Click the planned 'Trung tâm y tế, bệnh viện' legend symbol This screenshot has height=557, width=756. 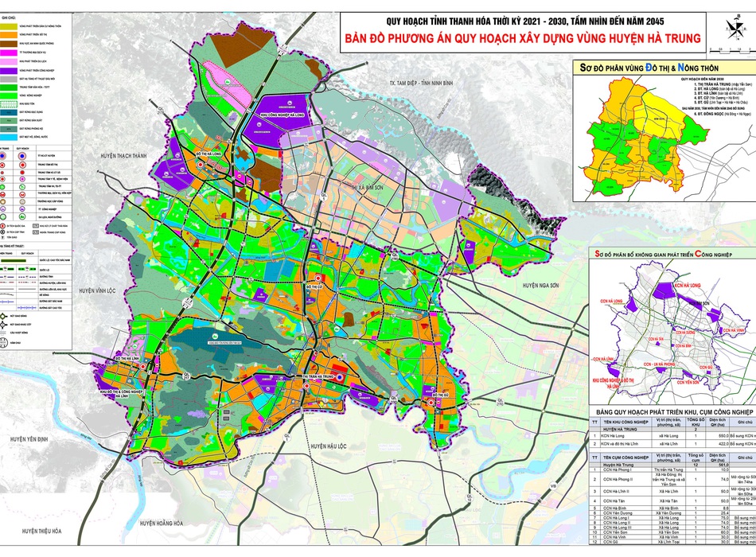pyautogui.click(x=22, y=179)
